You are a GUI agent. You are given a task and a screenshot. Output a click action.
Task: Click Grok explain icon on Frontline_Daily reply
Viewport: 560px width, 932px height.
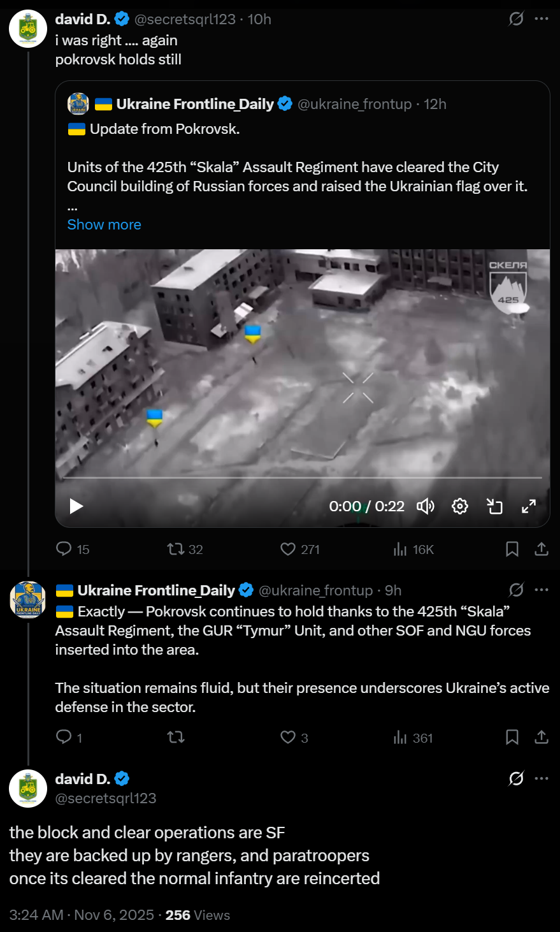(516, 590)
